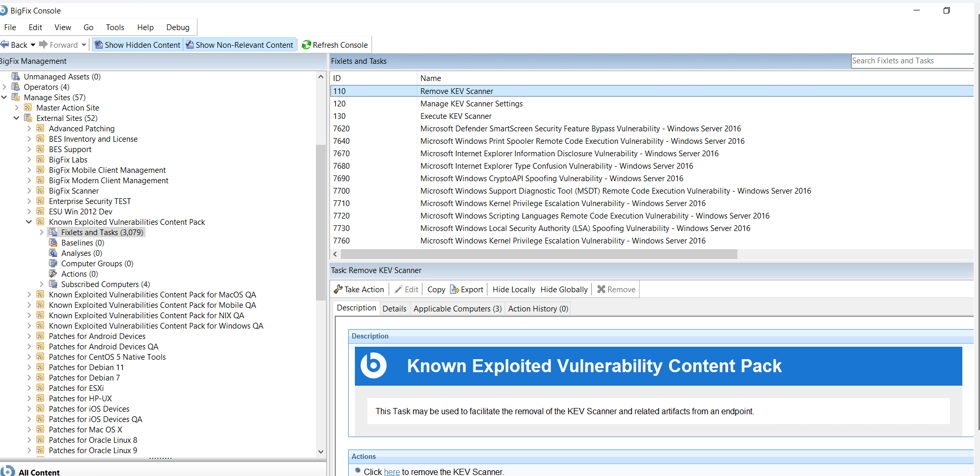980x476 pixels.
Task: Click the All Content domain icon
Action: point(7,471)
